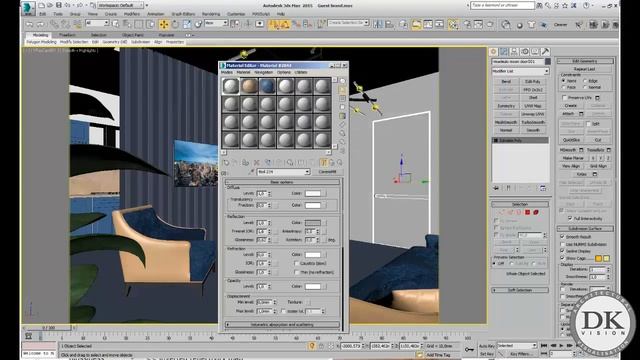Open the reference coordinate system View dropdown
Viewport: 640px width, 360px height.
[x=216, y=24]
